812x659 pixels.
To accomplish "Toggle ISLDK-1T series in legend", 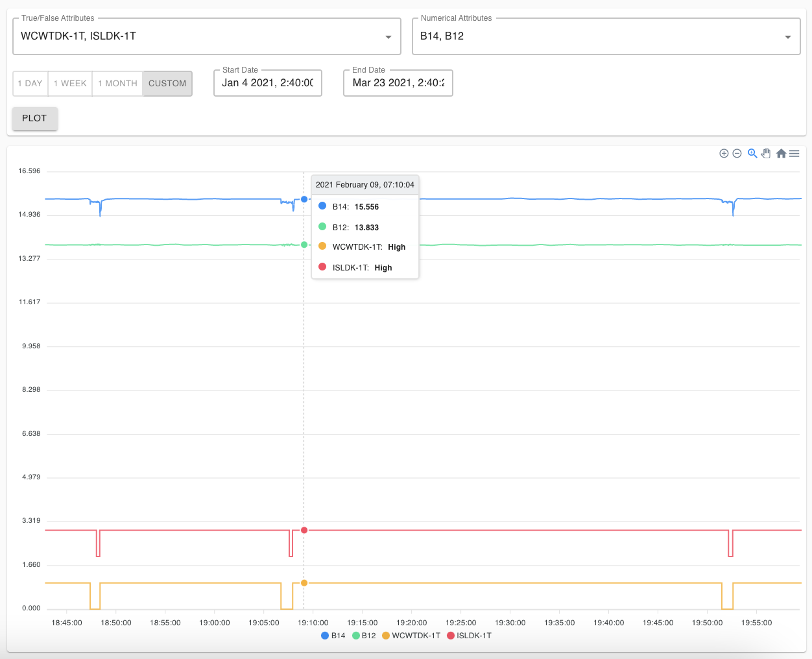I will pos(470,636).
